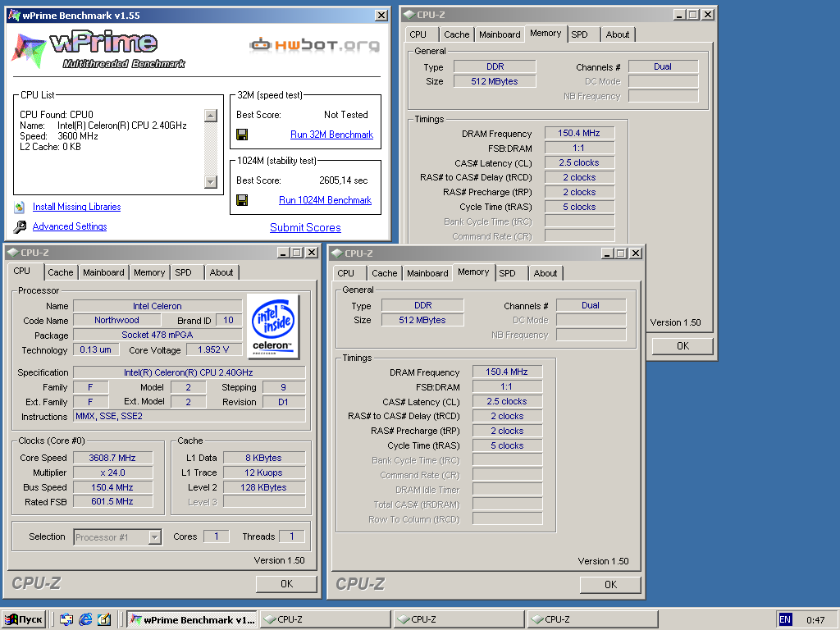Select Mainboard tab in top-right CPU-Z window
This screenshot has width=840, height=630.
pyautogui.click(x=500, y=34)
